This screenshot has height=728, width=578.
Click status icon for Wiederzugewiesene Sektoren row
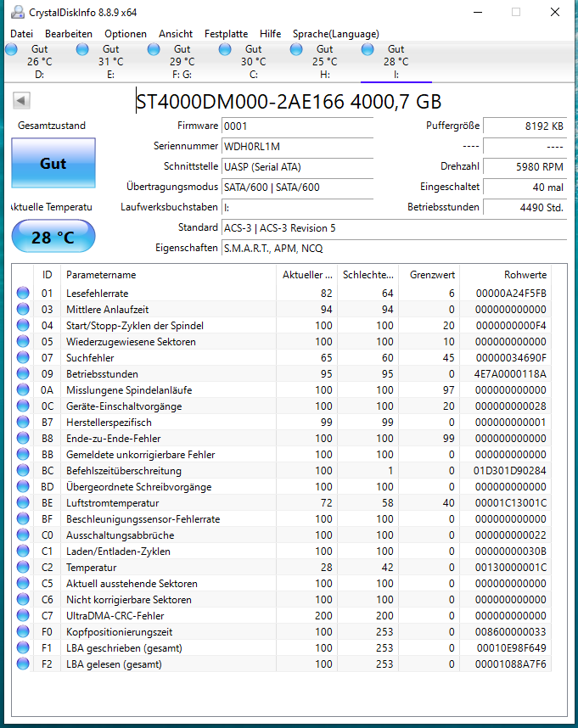[x=23, y=341]
